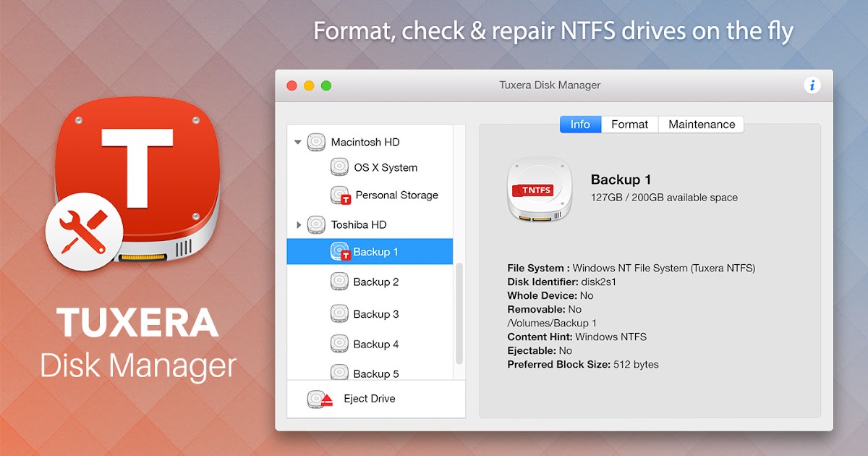The image size is (868, 456).
Task: Switch to the Info tab
Action: pos(580,124)
